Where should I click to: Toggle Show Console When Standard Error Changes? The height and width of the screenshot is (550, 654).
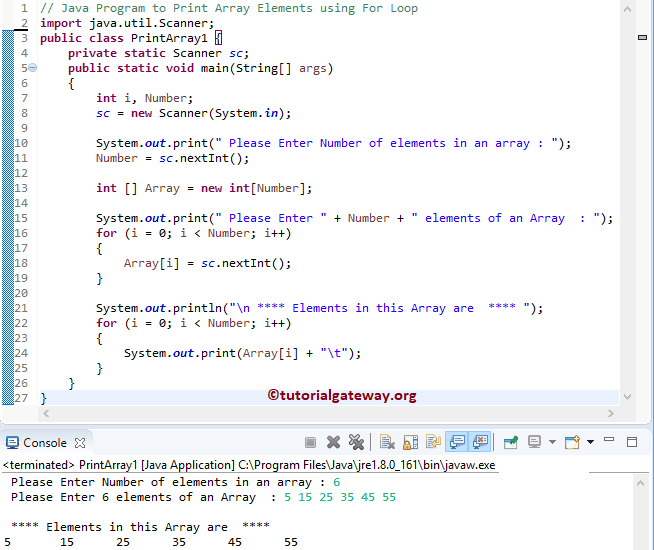click(481, 442)
